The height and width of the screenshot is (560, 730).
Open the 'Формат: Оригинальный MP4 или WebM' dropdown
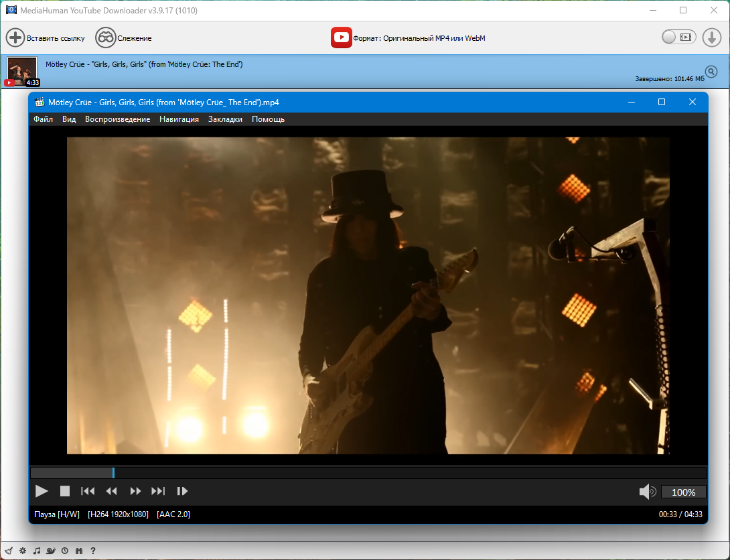tap(408, 38)
